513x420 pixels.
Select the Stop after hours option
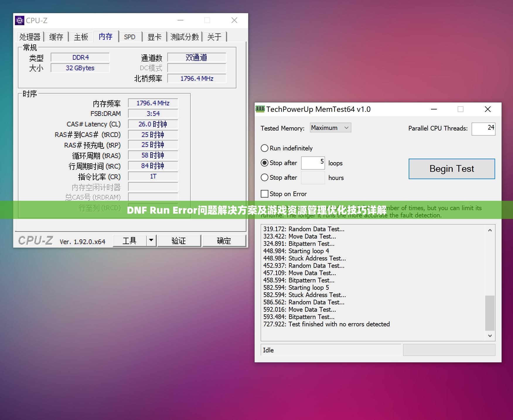pos(265,177)
